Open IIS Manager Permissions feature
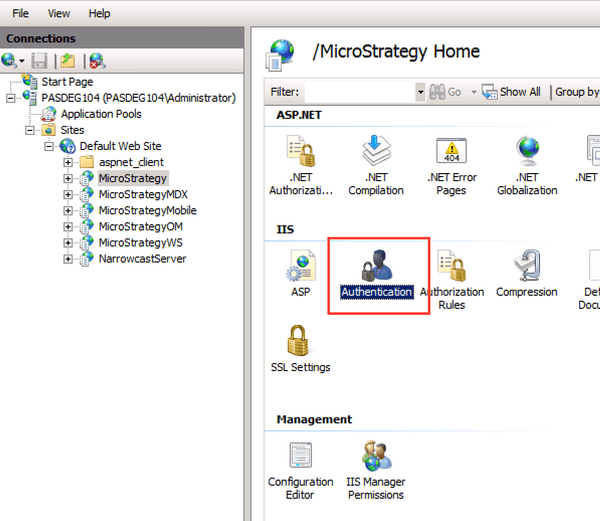The width and height of the screenshot is (600, 521). pos(376,471)
